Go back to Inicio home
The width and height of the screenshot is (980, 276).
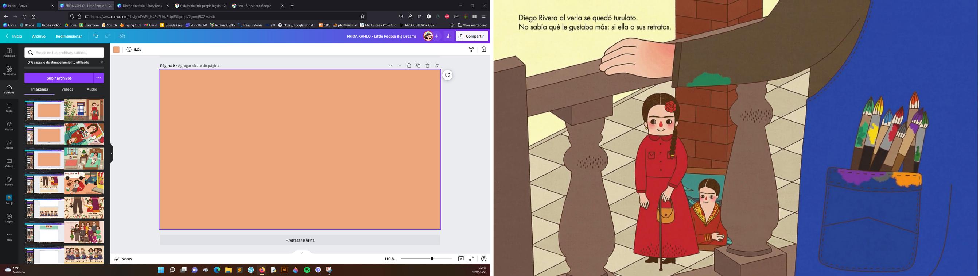(x=14, y=36)
